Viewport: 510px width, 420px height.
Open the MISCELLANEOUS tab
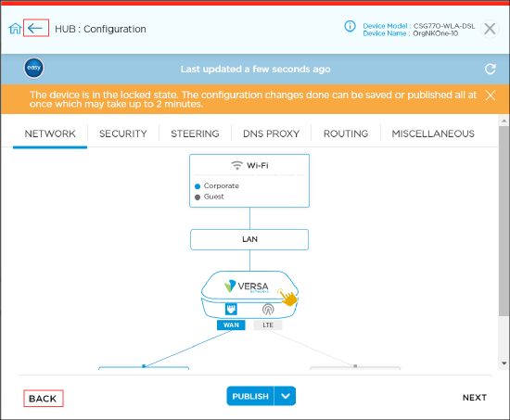click(433, 134)
